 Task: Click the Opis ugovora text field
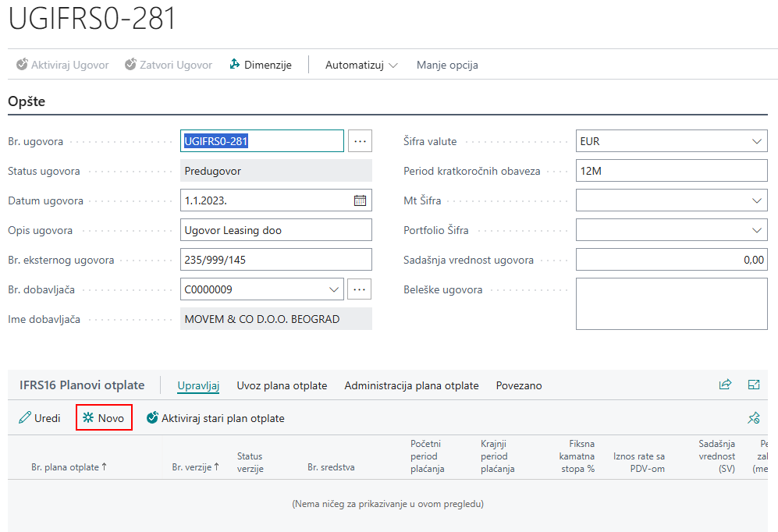click(276, 230)
